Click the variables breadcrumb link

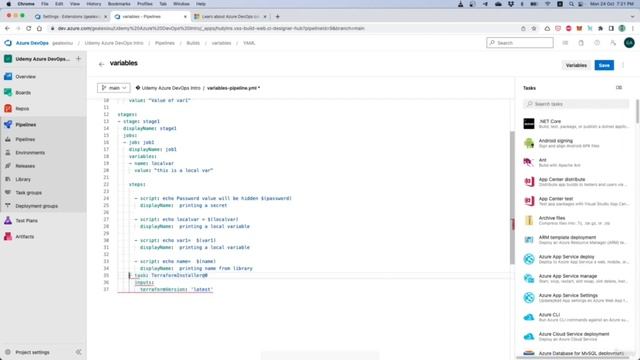(221, 43)
